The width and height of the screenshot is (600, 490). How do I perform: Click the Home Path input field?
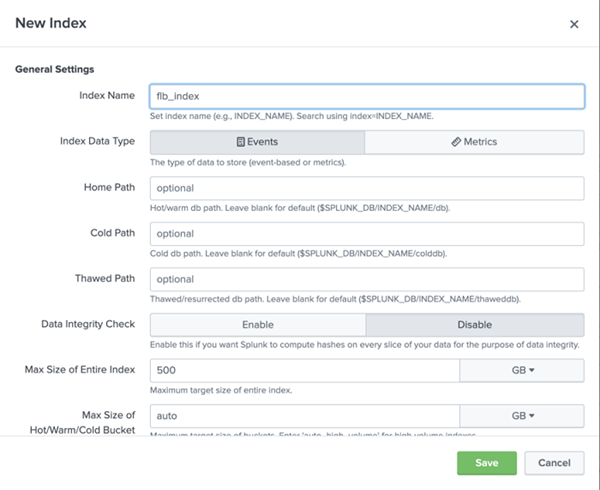pyautogui.click(x=367, y=188)
